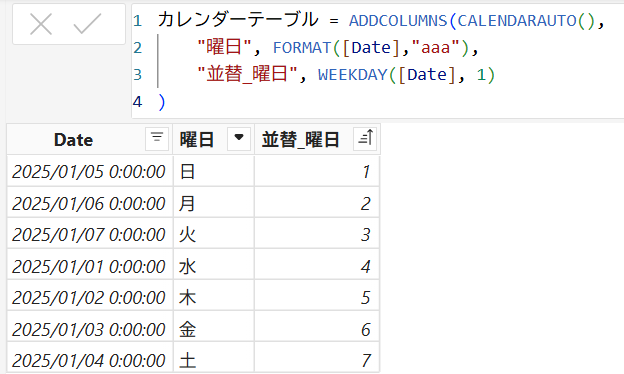Select the Date column header

[x=90, y=139]
